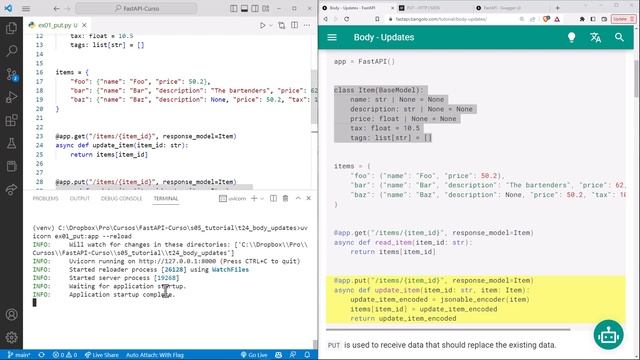Click WatchFiles link in terminal output
Screen dimensions: 640x360
pyautogui.click(x=230, y=269)
